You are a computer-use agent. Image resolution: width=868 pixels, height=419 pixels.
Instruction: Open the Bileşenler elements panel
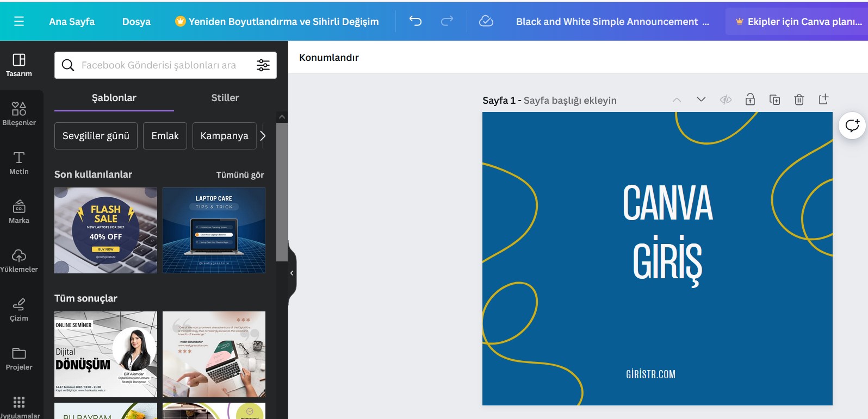[x=19, y=114]
